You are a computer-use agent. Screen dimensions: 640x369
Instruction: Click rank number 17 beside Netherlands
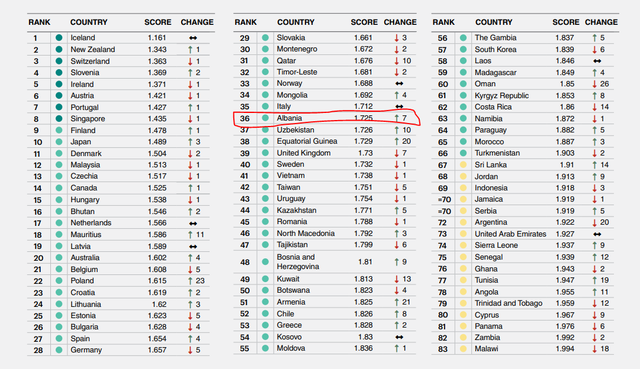[37, 223]
